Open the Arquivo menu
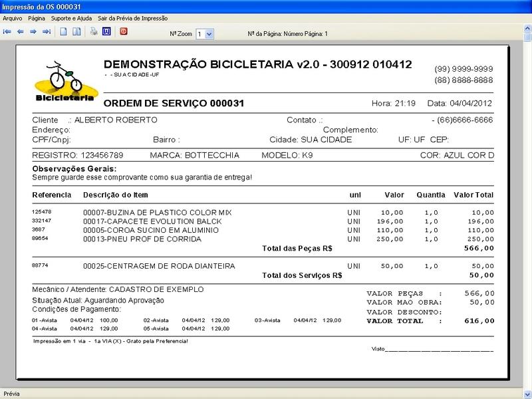The height and width of the screenshot is (399, 532). coord(13,19)
